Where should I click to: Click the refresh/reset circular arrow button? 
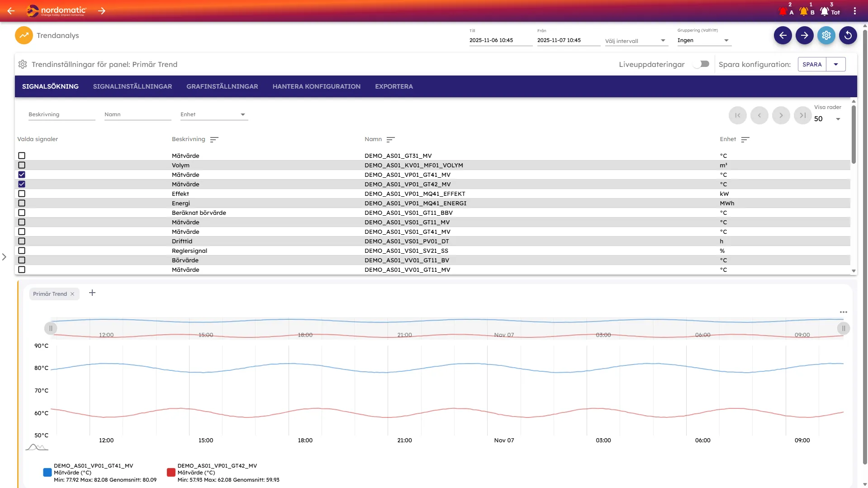point(848,35)
